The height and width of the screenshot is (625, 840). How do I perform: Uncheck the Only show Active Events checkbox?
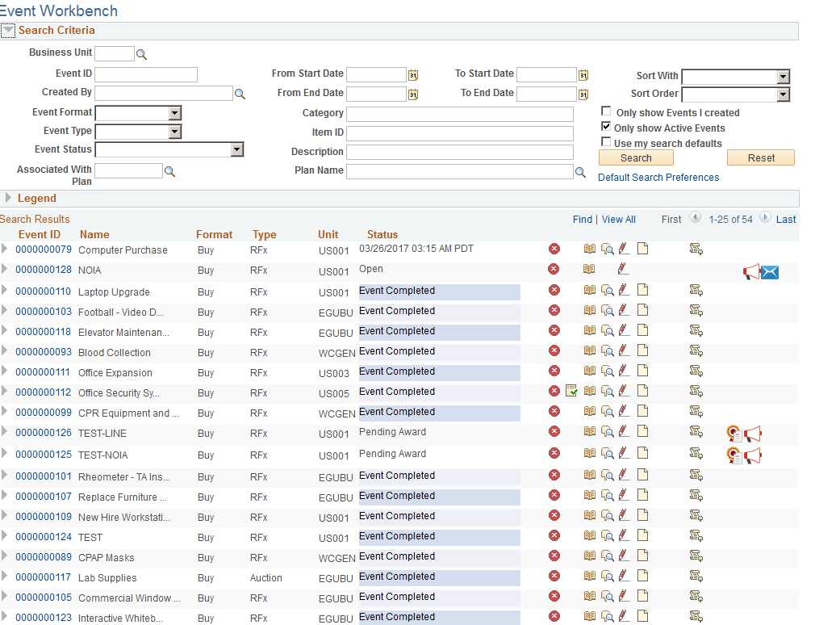click(x=606, y=128)
